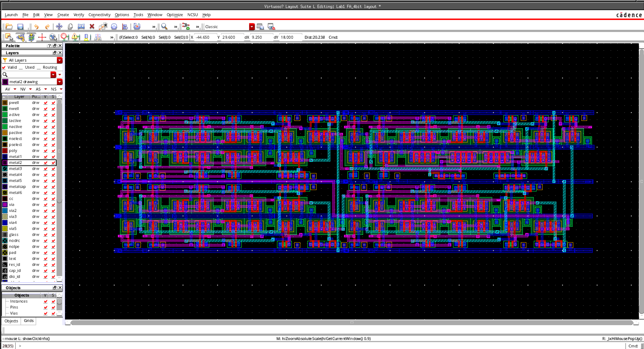Copy the selected layout object

coord(70,27)
